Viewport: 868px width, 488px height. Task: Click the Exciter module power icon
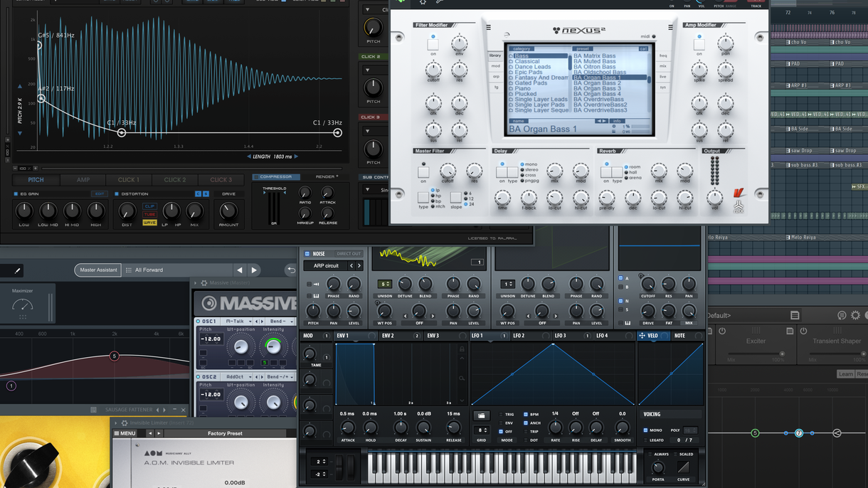[x=722, y=331]
